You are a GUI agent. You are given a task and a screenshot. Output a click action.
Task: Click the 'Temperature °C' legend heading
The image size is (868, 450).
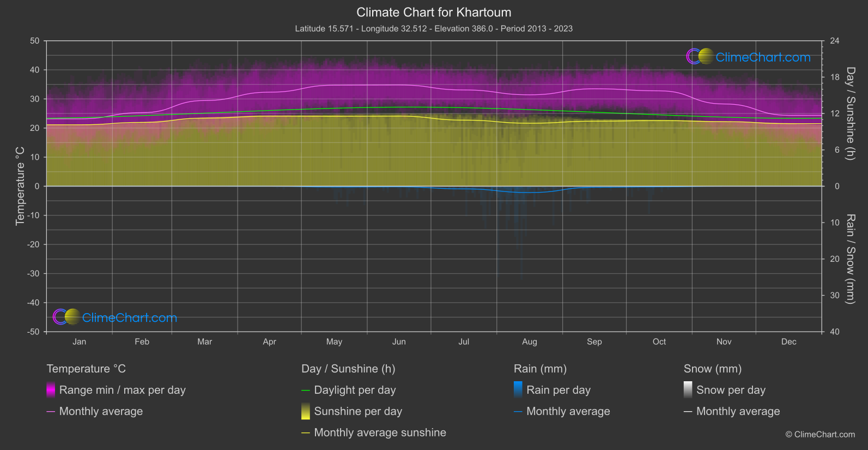tap(86, 369)
